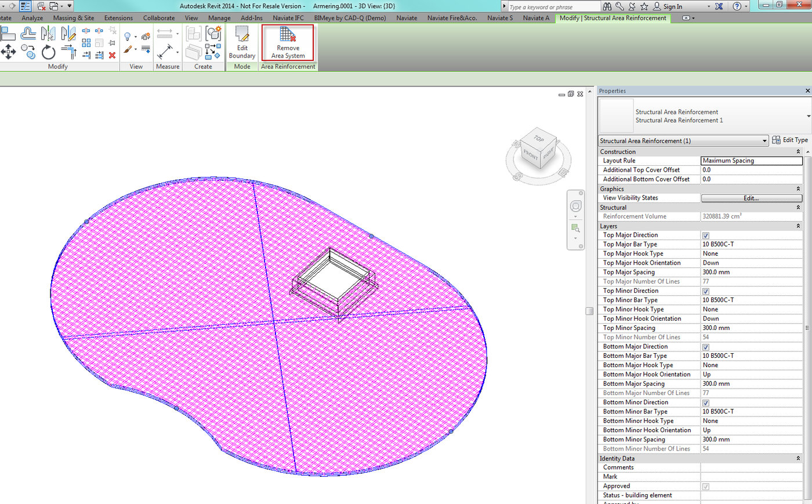The height and width of the screenshot is (504, 812).
Task: Toggle the Top Minor Direction checkbox
Action: pos(705,291)
